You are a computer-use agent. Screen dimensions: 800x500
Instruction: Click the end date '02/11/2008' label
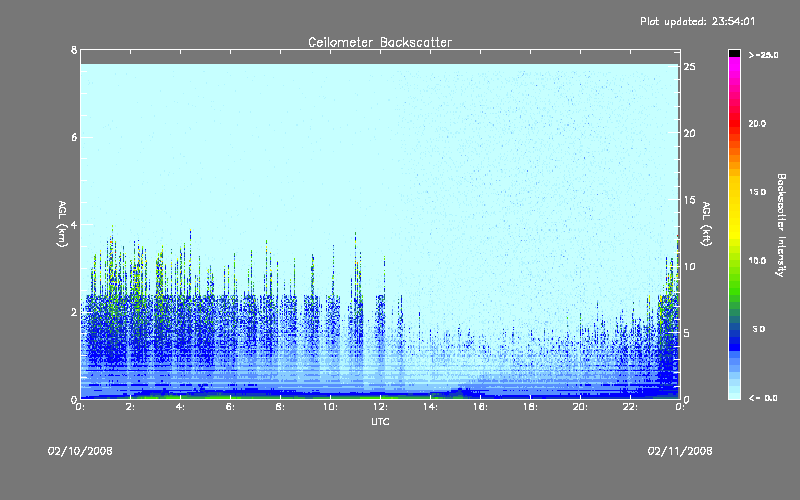click(x=680, y=451)
